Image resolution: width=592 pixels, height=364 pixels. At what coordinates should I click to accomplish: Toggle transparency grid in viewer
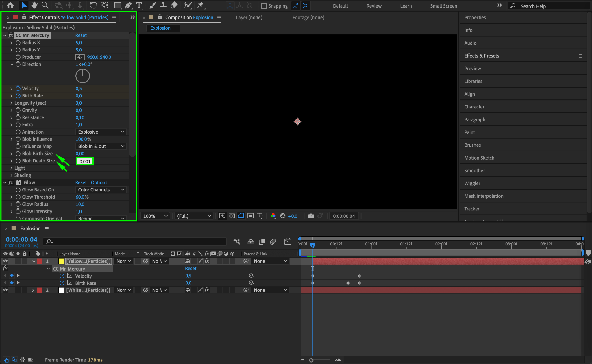tap(232, 216)
